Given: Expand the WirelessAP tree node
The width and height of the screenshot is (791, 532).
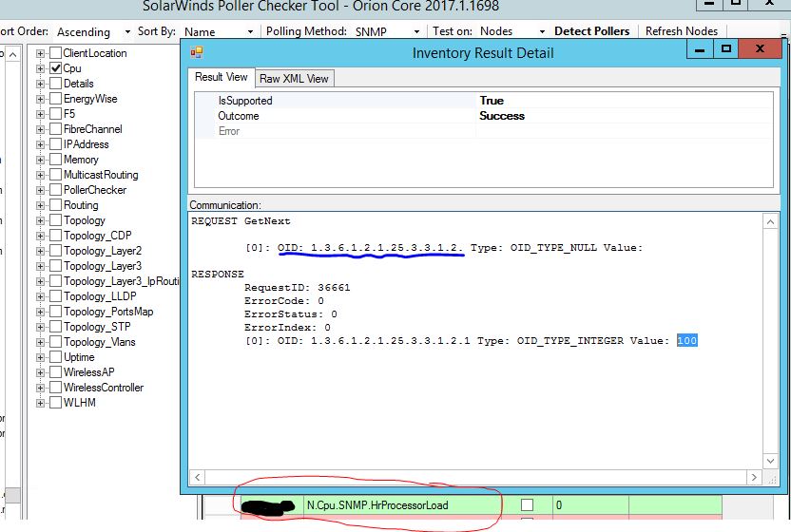Looking at the screenshot, I should tap(40, 372).
